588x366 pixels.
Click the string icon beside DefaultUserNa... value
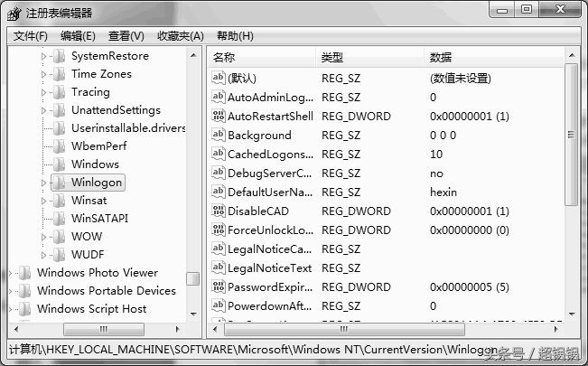coord(219,191)
